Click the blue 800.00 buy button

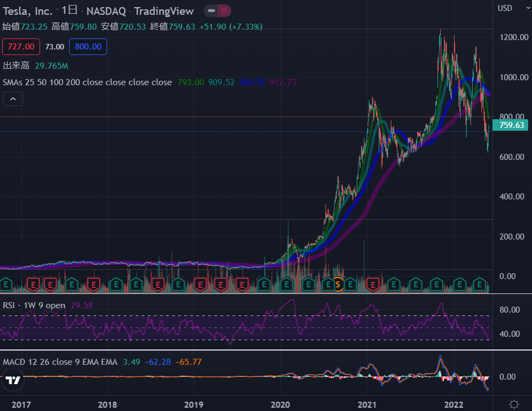click(x=88, y=47)
